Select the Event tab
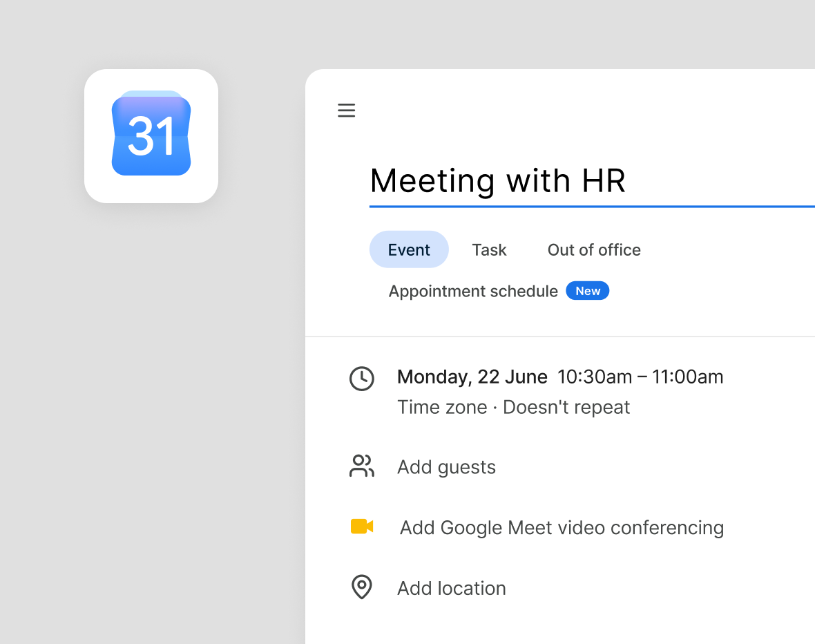 click(x=409, y=249)
